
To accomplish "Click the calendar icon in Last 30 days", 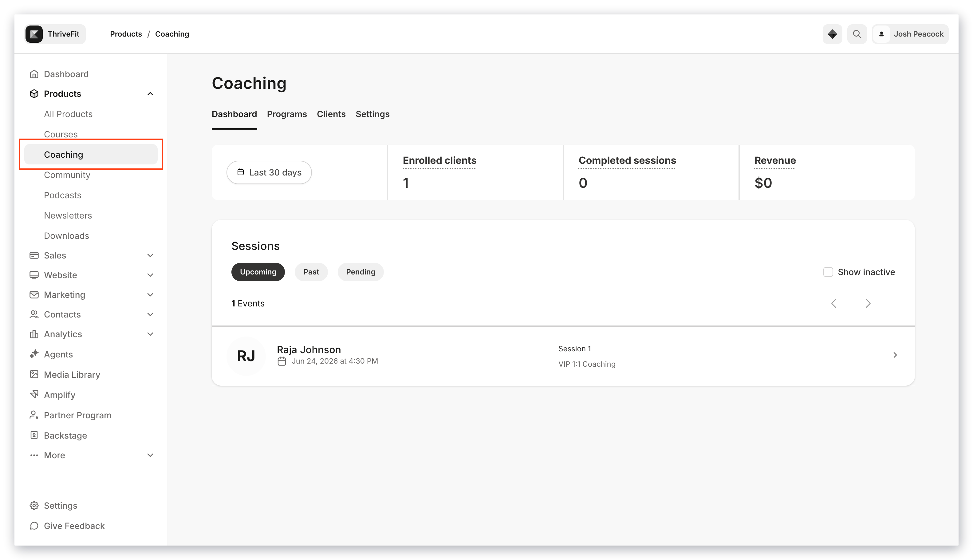I will 241,172.
